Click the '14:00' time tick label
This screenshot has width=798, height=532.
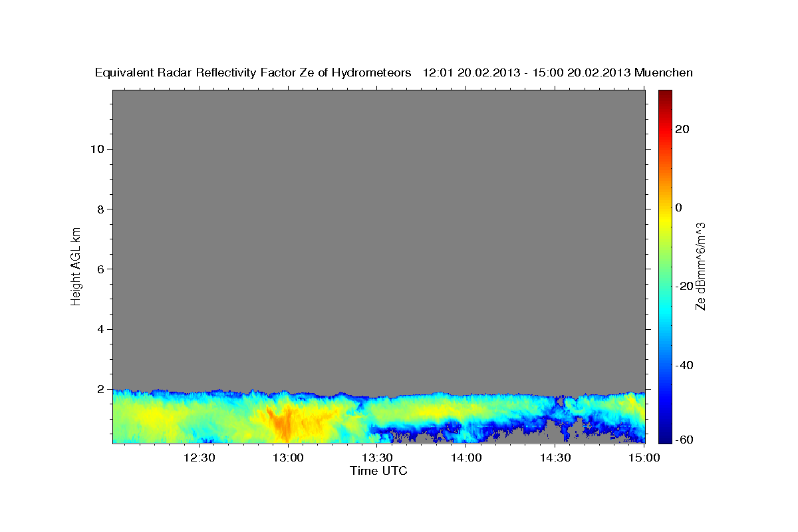(466, 458)
